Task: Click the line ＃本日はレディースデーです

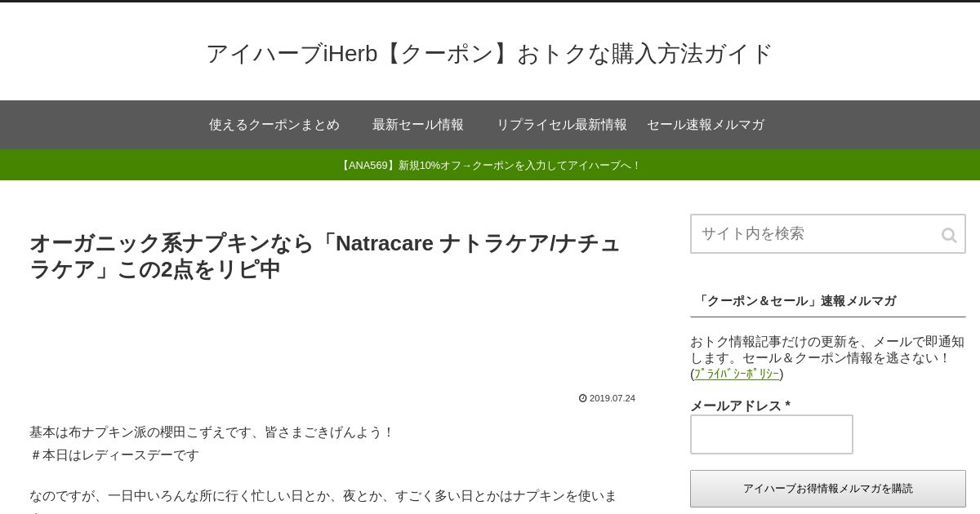Action: click(x=114, y=454)
